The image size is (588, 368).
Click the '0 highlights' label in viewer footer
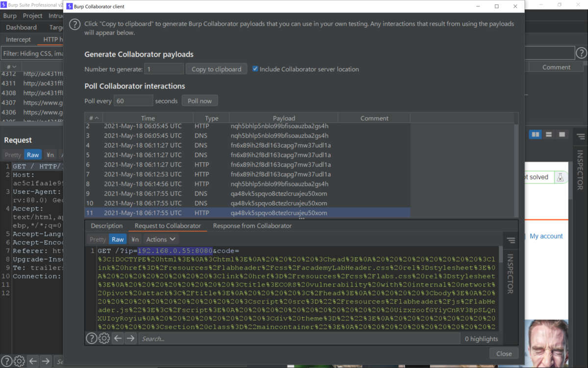coord(481,339)
